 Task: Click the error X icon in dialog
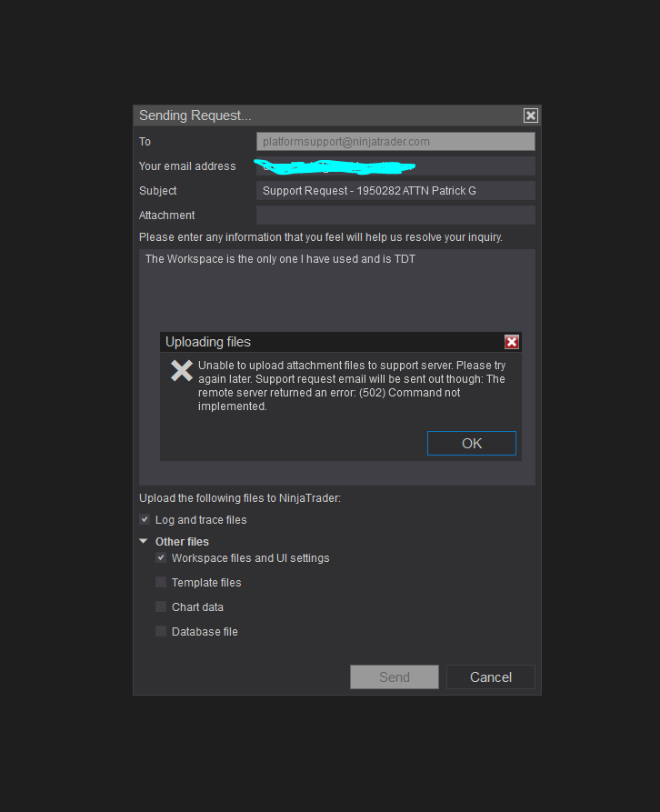point(182,371)
